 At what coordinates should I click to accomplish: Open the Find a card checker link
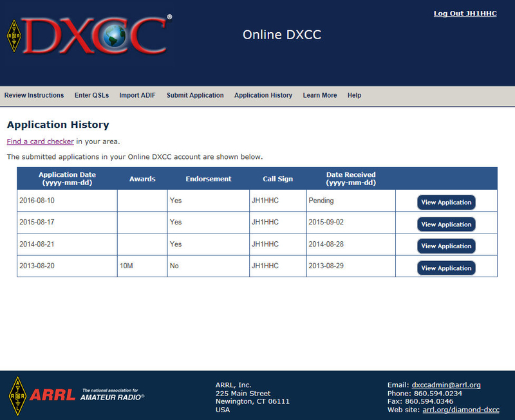(39, 142)
